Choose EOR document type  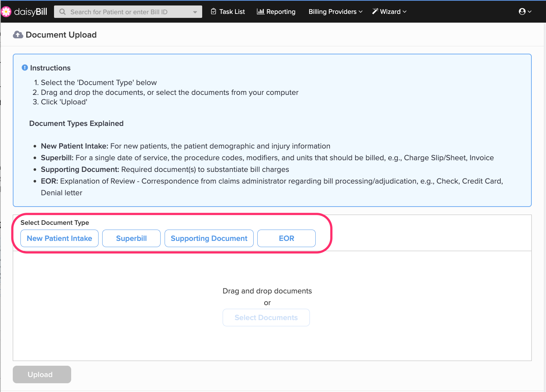click(x=287, y=238)
